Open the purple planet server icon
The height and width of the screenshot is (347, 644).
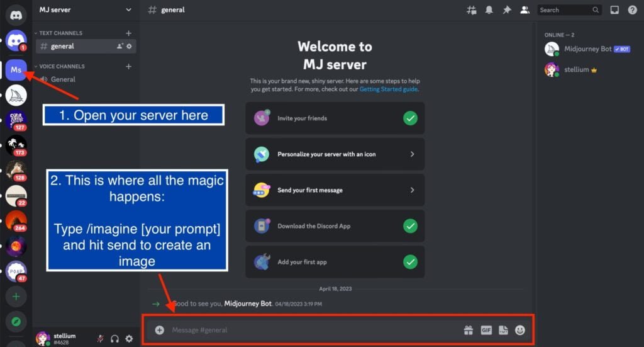click(16, 246)
